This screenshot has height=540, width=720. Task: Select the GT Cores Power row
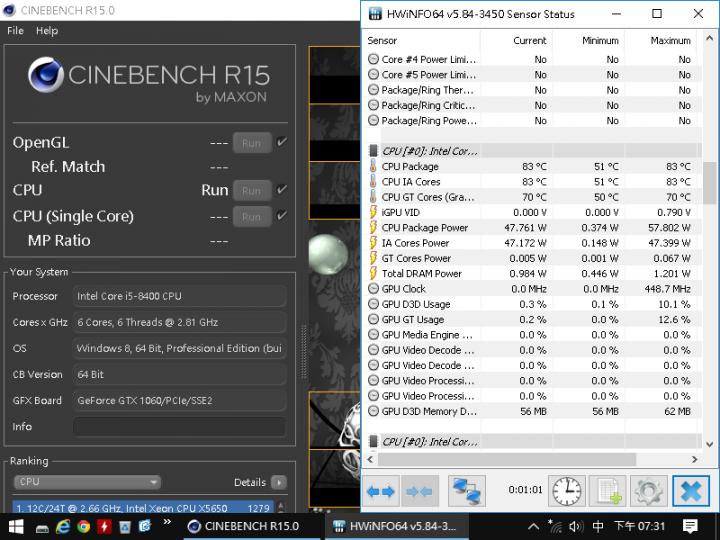pos(532,258)
